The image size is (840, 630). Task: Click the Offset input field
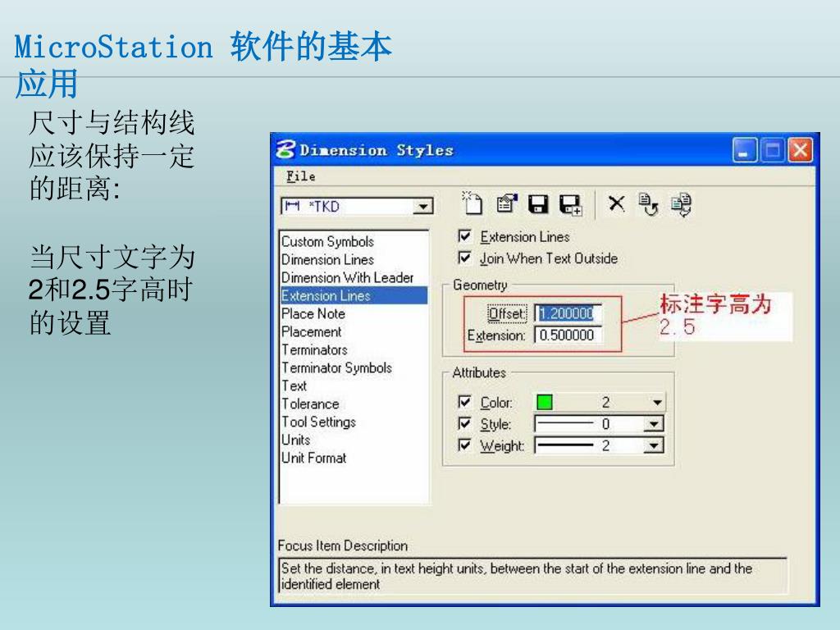point(568,313)
